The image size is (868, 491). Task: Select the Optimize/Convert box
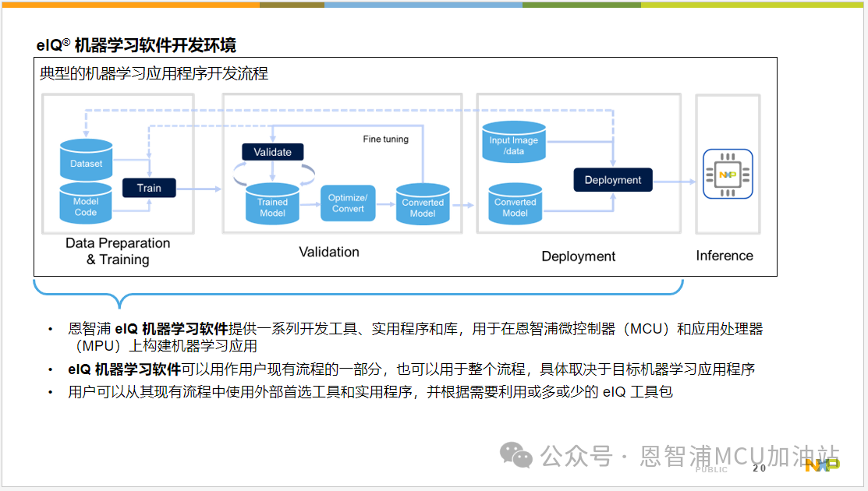click(x=348, y=203)
